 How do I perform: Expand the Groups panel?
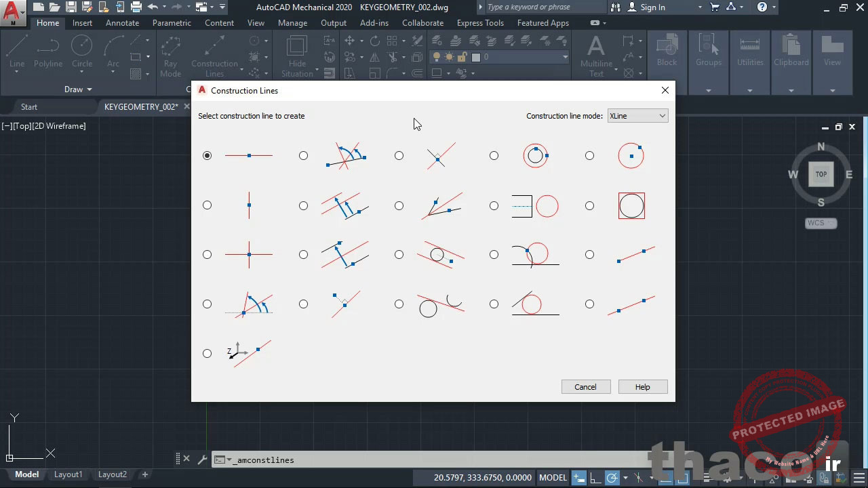coord(709,90)
